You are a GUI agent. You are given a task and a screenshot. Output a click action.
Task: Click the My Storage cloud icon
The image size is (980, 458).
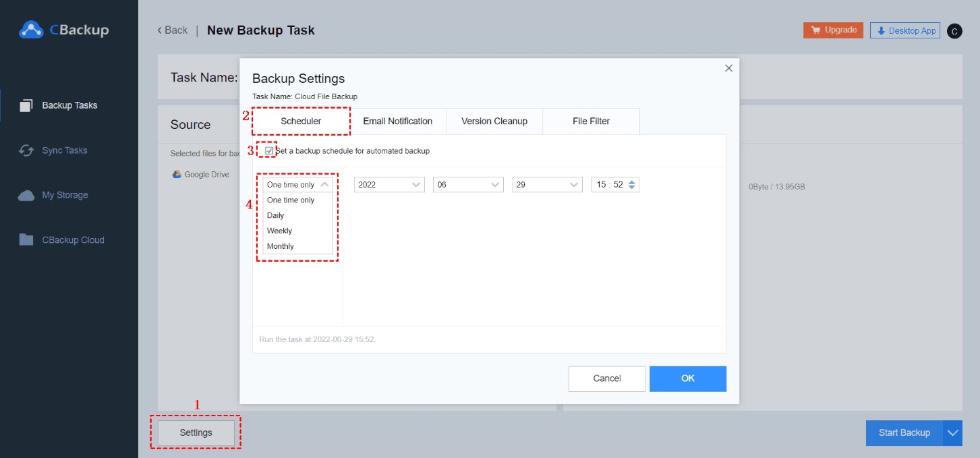(x=26, y=195)
